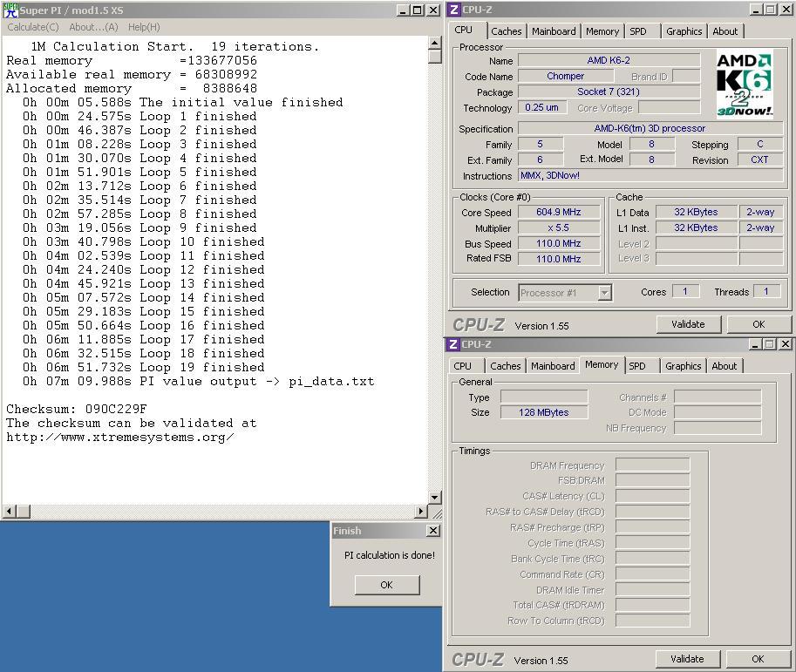Click Validate in bottom CPU-Z window
Viewport: 796px width, 672px height.
(687, 659)
